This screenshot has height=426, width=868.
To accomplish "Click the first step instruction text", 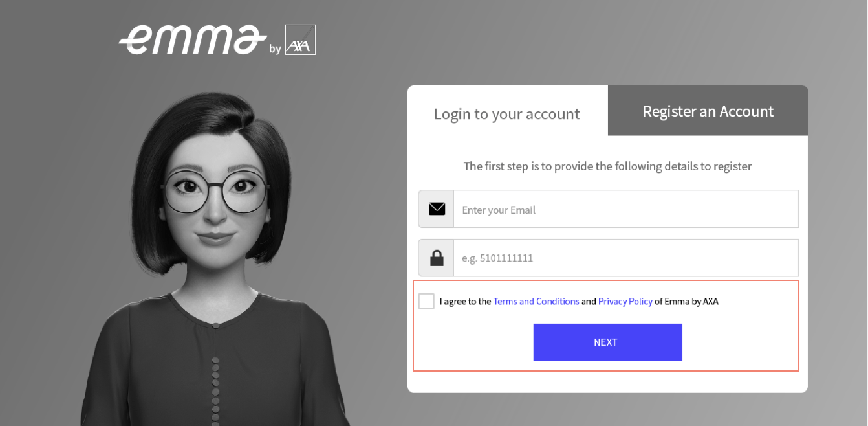I will 607,166.
